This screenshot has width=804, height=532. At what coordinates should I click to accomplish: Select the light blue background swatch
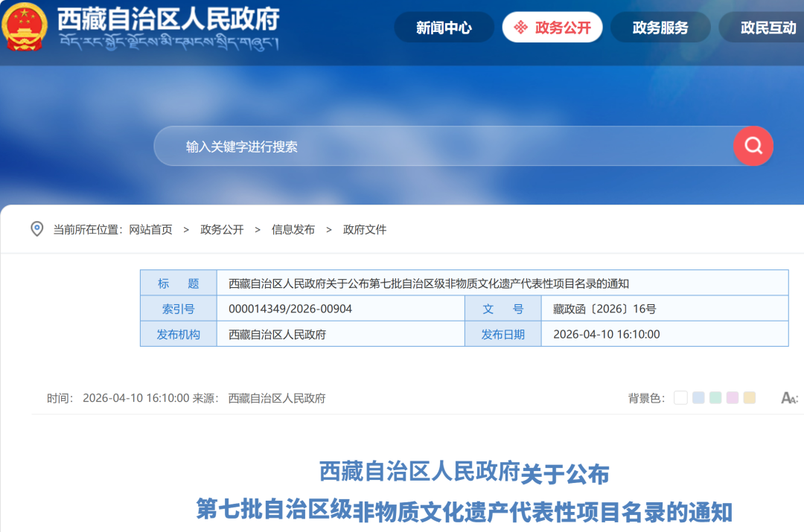click(x=698, y=398)
